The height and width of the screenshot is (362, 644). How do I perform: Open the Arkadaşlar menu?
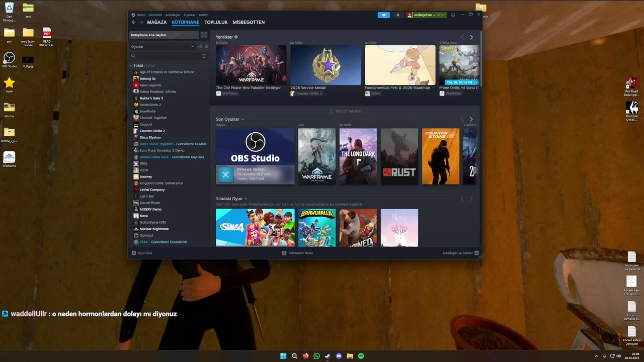(173, 15)
